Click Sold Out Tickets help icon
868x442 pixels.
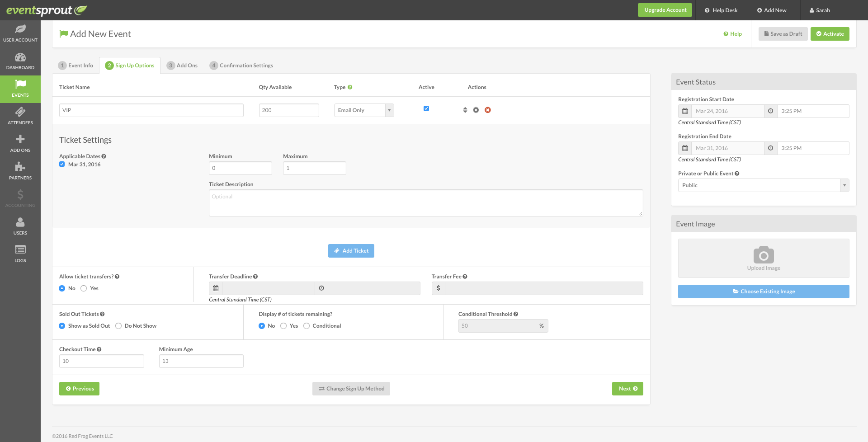[102, 314]
